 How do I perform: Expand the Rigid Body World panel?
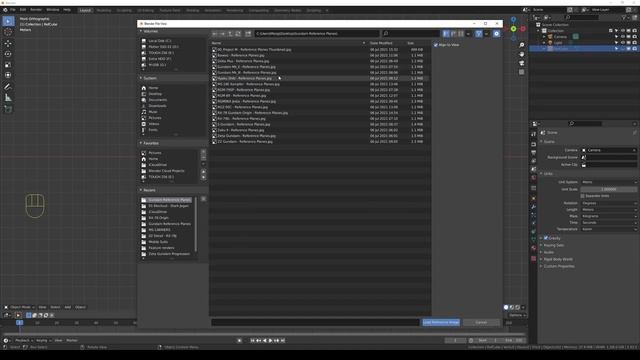click(558, 259)
